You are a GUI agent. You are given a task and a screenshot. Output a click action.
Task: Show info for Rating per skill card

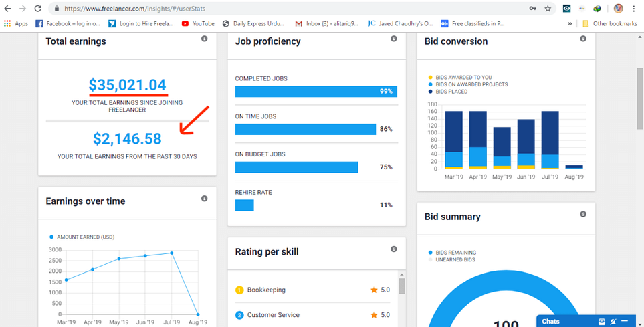pos(393,249)
